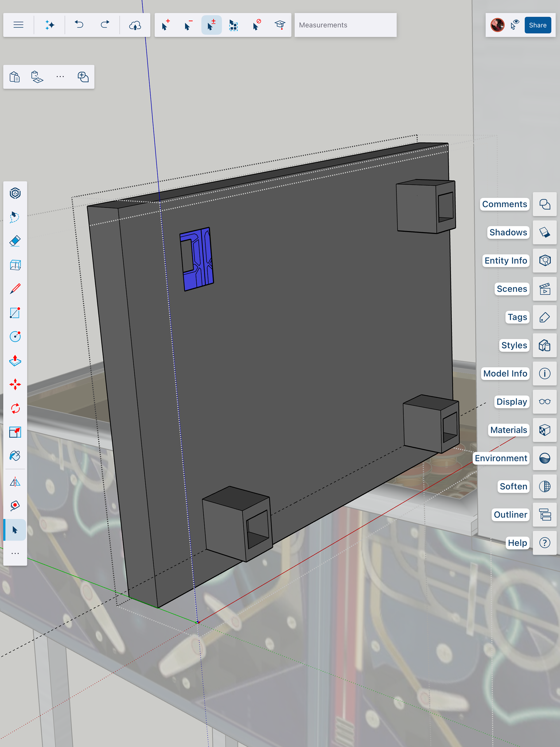Expand more clipboard options ellipsis
The height and width of the screenshot is (747, 560).
pyautogui.click(x=60, y=77)
